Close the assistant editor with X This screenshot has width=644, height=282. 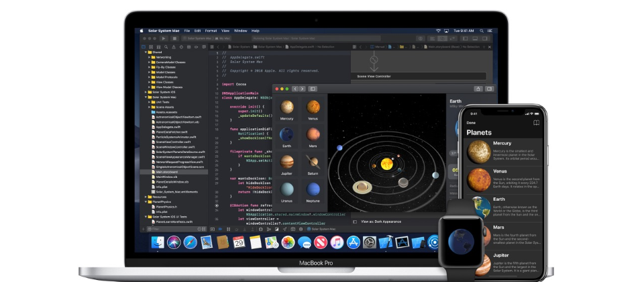(489, 47)
